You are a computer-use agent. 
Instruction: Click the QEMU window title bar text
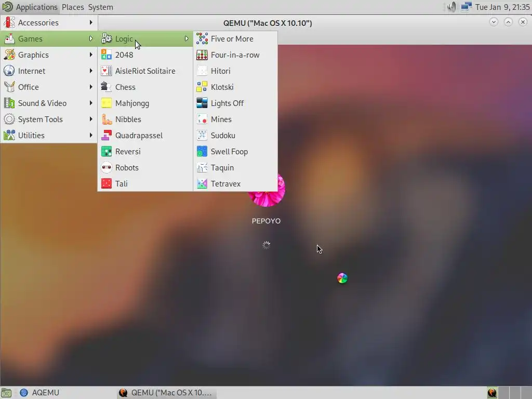coord(268,23)
